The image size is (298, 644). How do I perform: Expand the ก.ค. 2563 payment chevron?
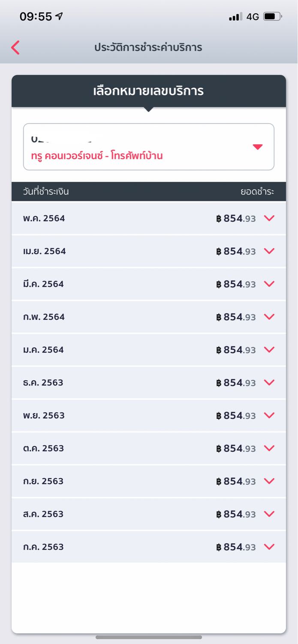(269, 547)
